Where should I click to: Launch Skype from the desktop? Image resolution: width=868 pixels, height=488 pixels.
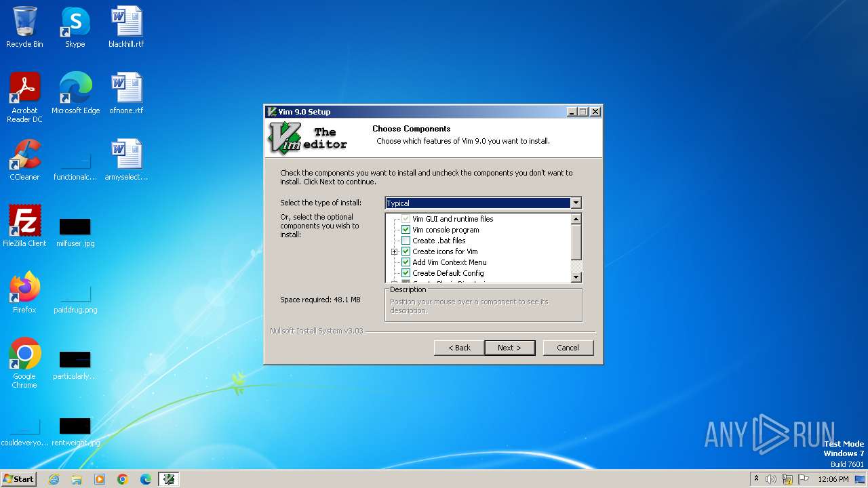[x=75, y=27]
